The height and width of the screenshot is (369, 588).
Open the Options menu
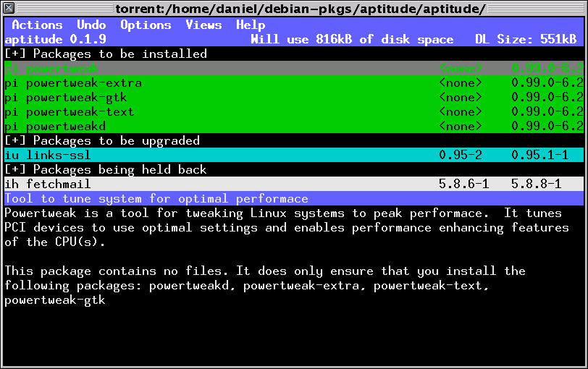[146, 25]
